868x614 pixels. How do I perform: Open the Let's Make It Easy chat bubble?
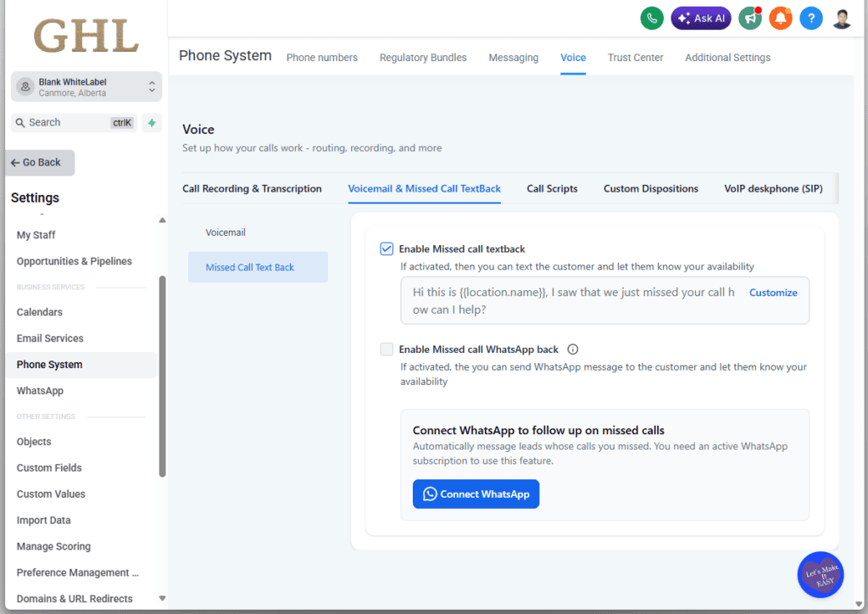click(821, 575)
